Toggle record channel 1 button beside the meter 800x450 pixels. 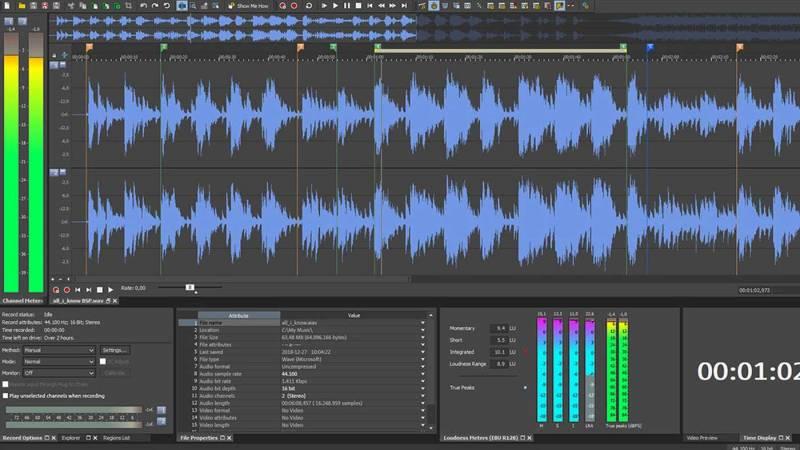[161, 410]
